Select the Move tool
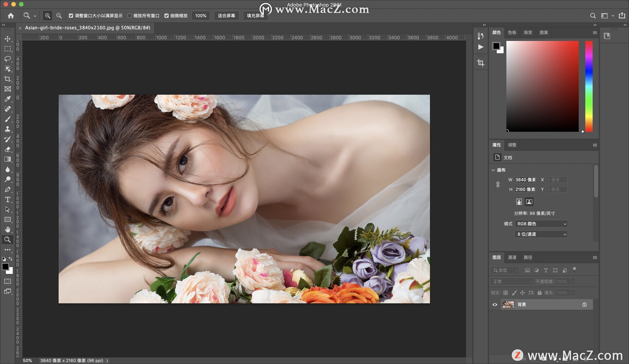Image resolution: width=629 pixels, height=364 pixels. (8, 39)
